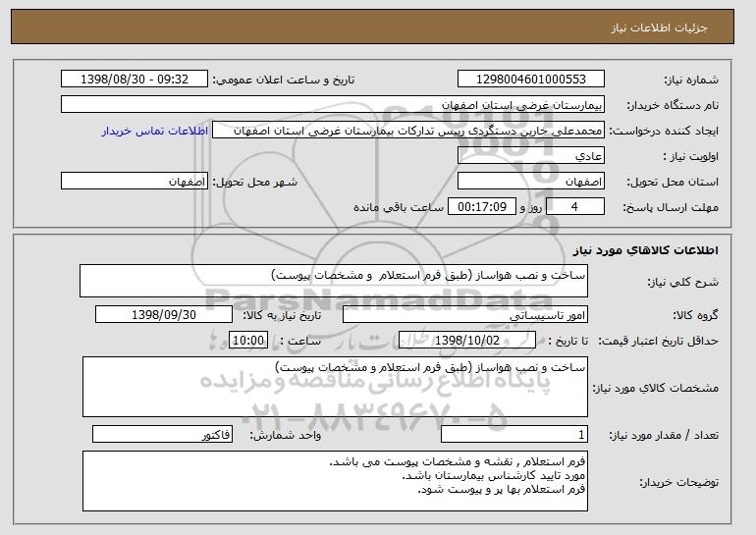Screen dimensions: 756x535
Task: Open the اطلاعات تماس خریدار link
Action: click(155, 132)
